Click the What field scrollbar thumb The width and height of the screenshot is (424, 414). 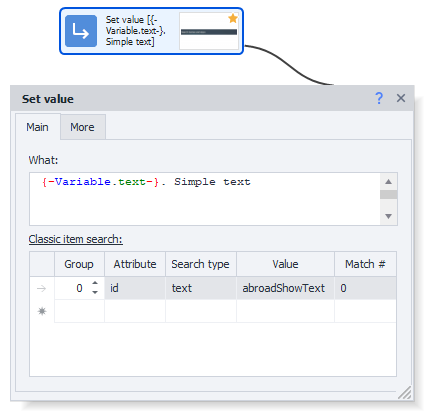pyautogui.click(x=388, y=195)
